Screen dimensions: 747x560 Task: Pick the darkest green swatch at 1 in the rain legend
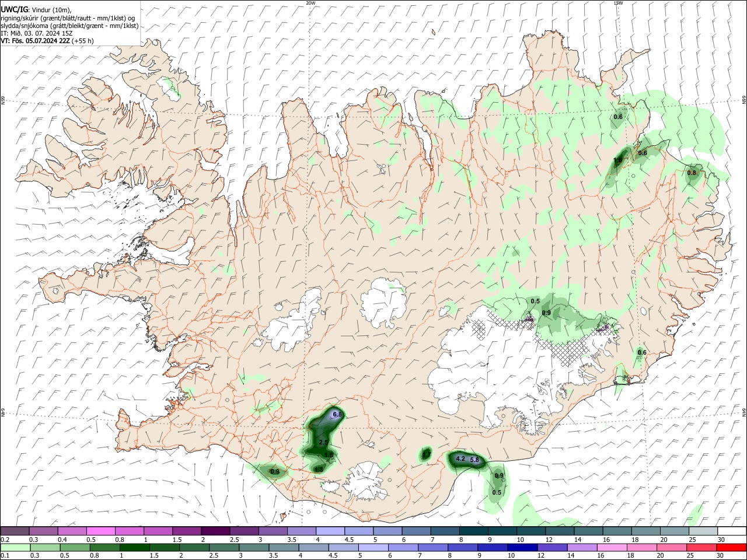(x=134, y=547)
